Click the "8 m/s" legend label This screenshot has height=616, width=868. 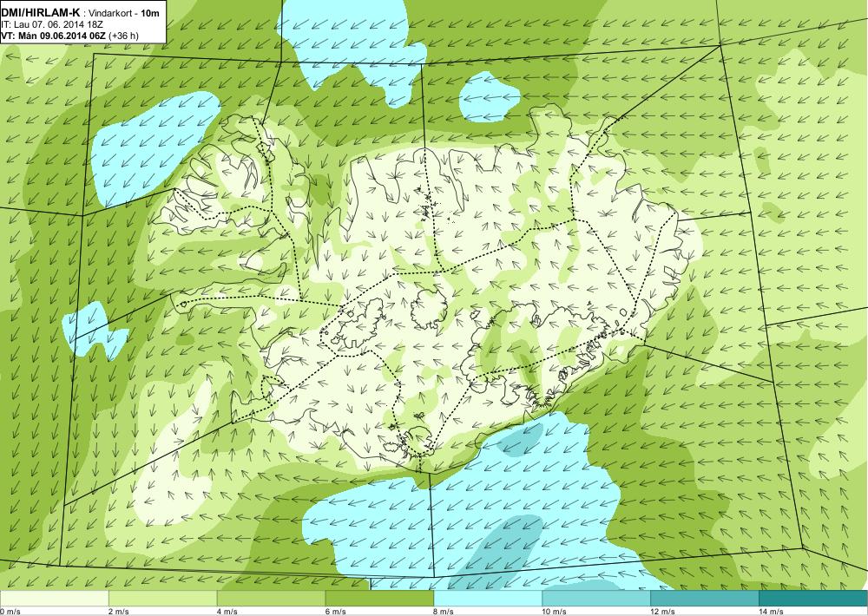click(x=444, y=612)
